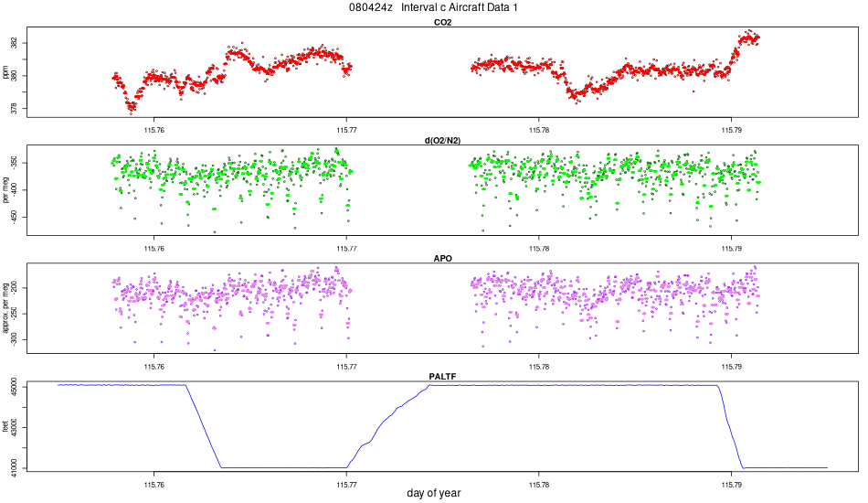Click the APO panel title

pyautogui.click(x=442, y=259)
